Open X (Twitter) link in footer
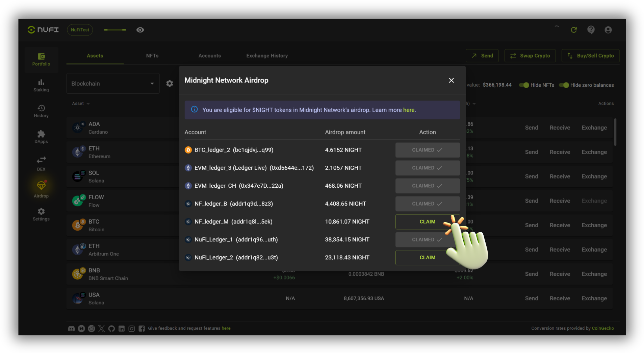 [x=101, y=328]
